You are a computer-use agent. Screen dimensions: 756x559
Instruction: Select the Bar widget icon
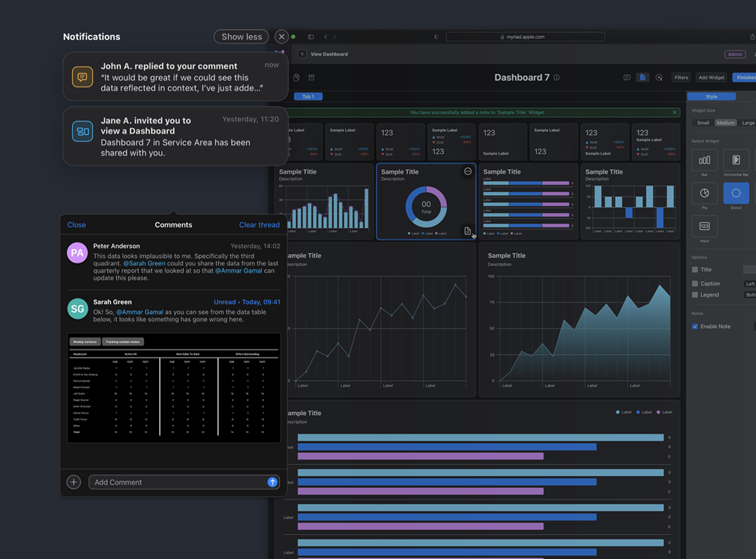click(704, 160)
